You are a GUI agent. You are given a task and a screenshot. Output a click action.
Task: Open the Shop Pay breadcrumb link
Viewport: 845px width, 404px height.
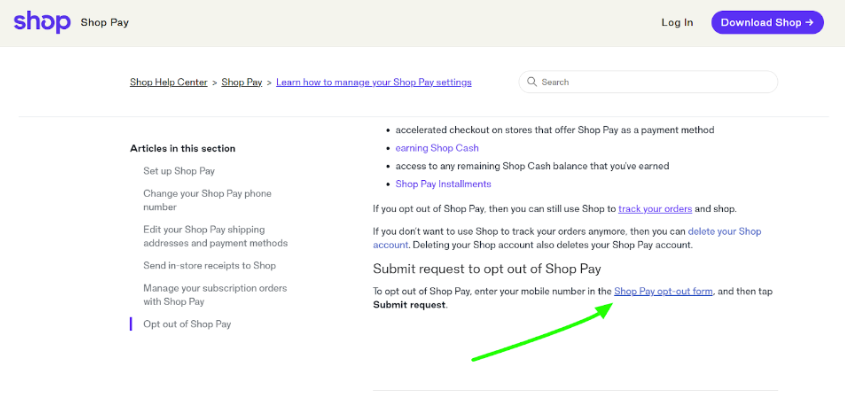pyautogui.click(x=241, y=82)
